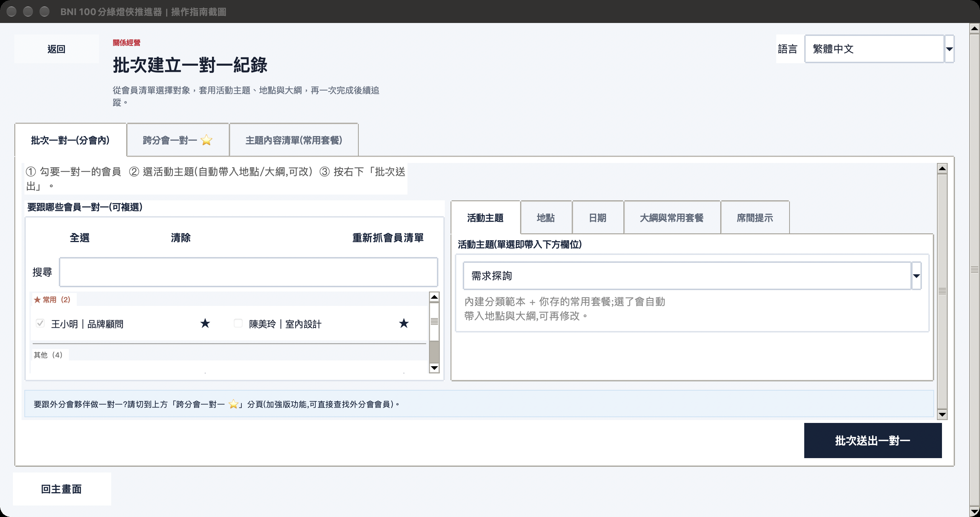Select the 地點 sub-tab
The width and height of the screenshot is (980, 517).
[546, 218]
